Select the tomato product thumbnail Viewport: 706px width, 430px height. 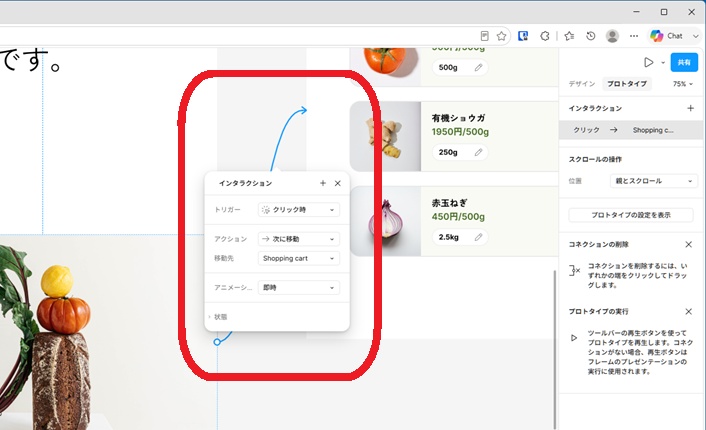click(x=385, y=67)
